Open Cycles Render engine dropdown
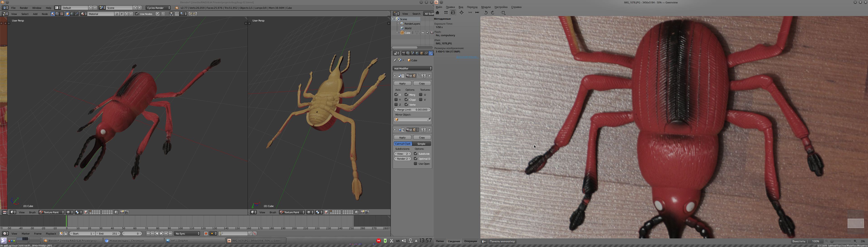This screenshot has height=247, width=868. (158, 8)
